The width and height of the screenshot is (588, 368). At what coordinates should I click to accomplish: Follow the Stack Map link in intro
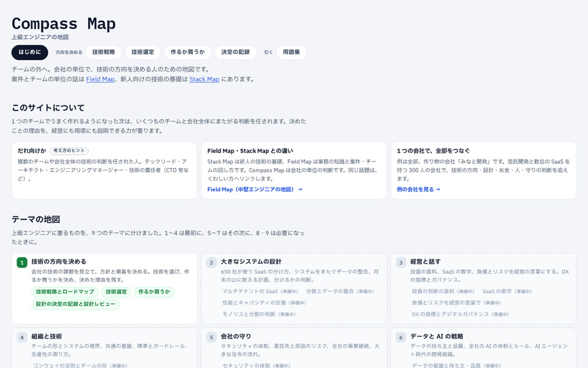[x=204, y=79]
